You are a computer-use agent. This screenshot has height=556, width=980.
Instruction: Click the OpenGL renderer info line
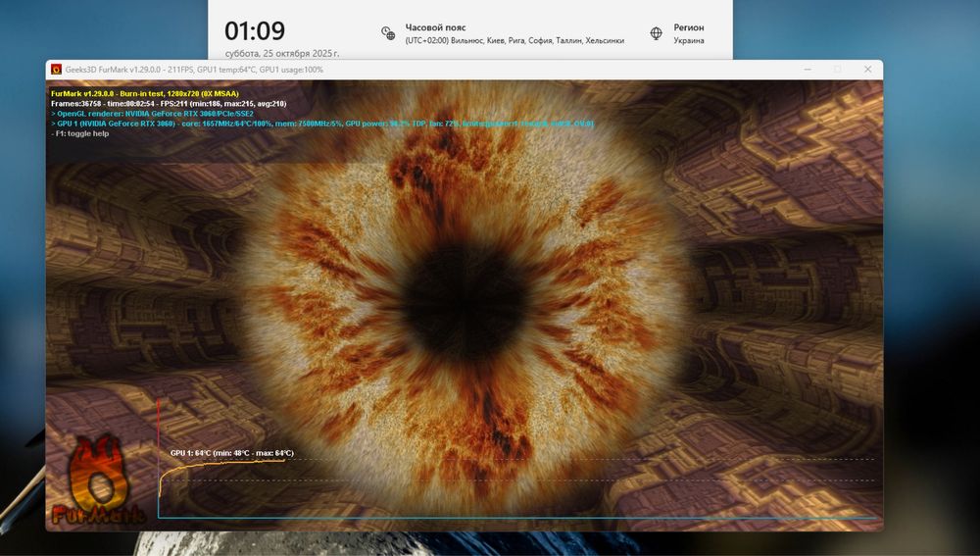[153, 114]
